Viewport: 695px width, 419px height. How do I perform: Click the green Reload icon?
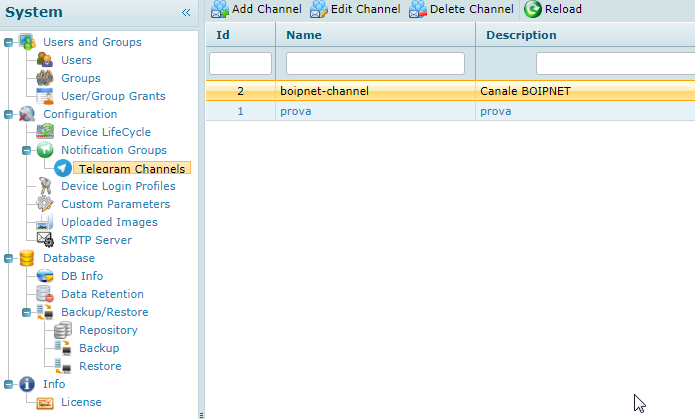pyautogui.click(x=532, y=9)
